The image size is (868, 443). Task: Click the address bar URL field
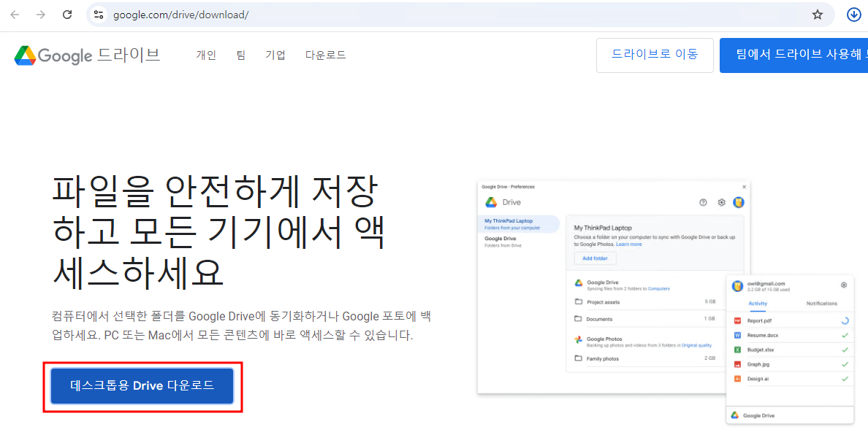438,15
